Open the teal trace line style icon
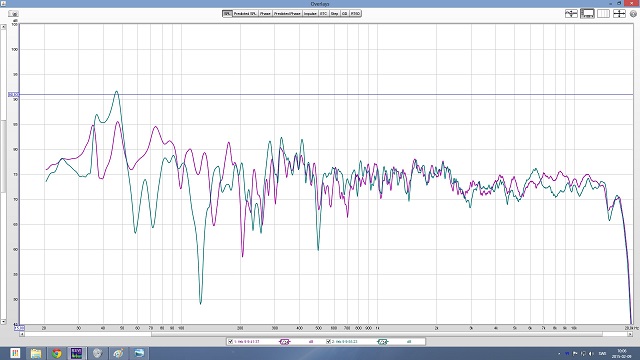Image resolution: width=640 pixels, height=360 pixels. tap(382, 342)
